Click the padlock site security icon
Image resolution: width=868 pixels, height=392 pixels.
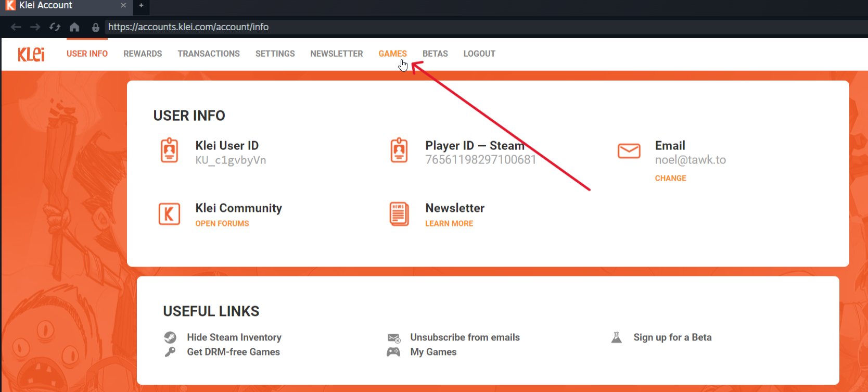(96, 28)
